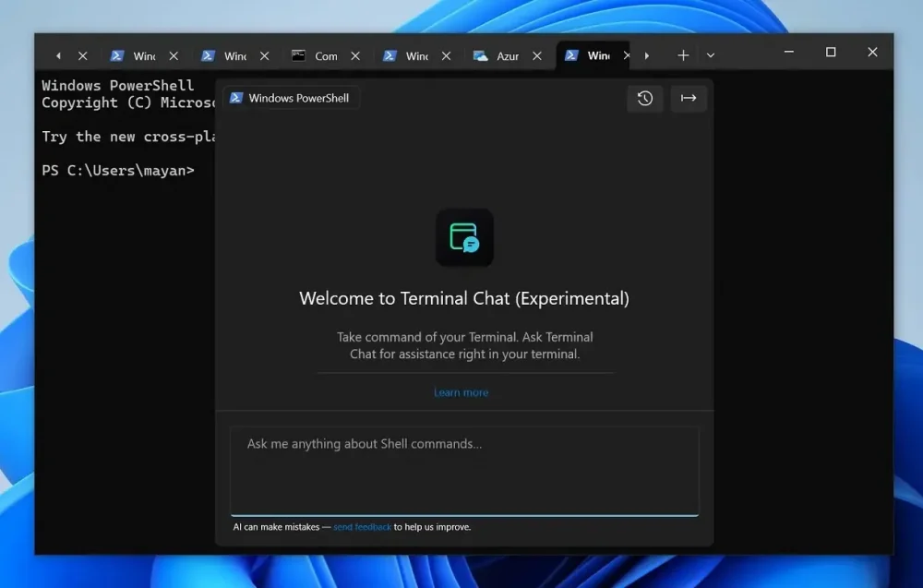Close the Windows Terminal window
The image size is (923, 588).
point(872,53)
